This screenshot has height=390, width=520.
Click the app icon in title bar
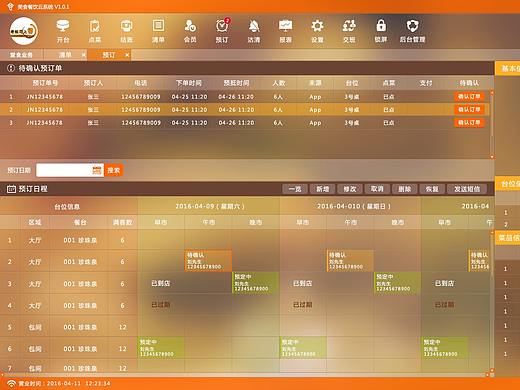(x=10, y=6)
